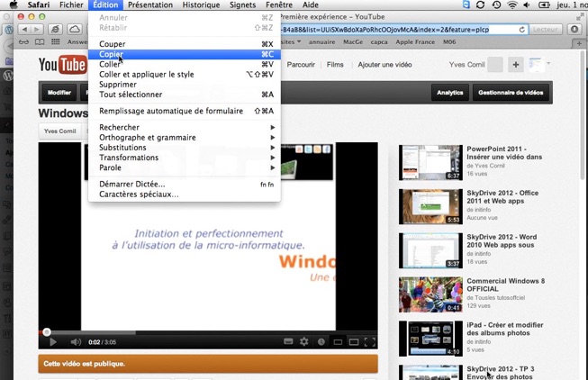
Task: Open Commercial Windows 8 OFFICIAL thumbnail
Action: 431,294
